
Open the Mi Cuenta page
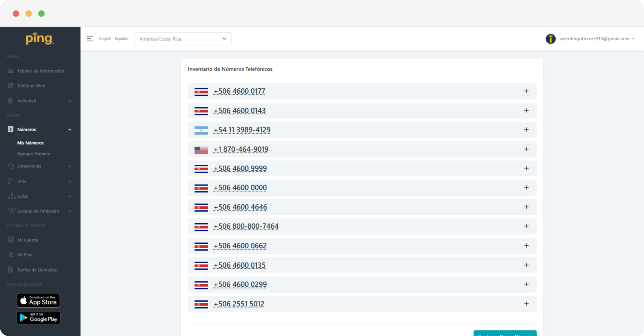coord(27,240)
